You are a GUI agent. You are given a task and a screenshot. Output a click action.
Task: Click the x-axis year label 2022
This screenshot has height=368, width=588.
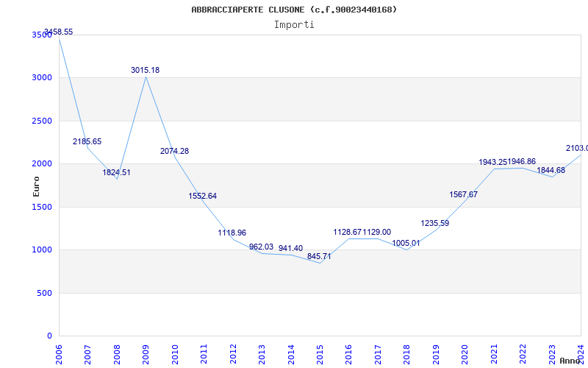coord(523,355)
